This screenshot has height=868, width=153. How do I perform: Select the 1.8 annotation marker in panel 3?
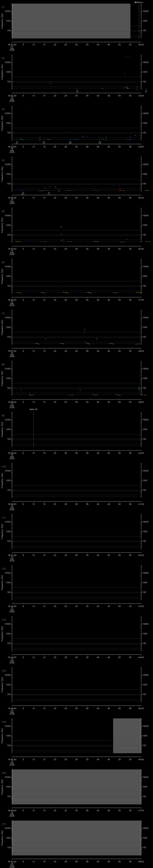coord(100,143)
